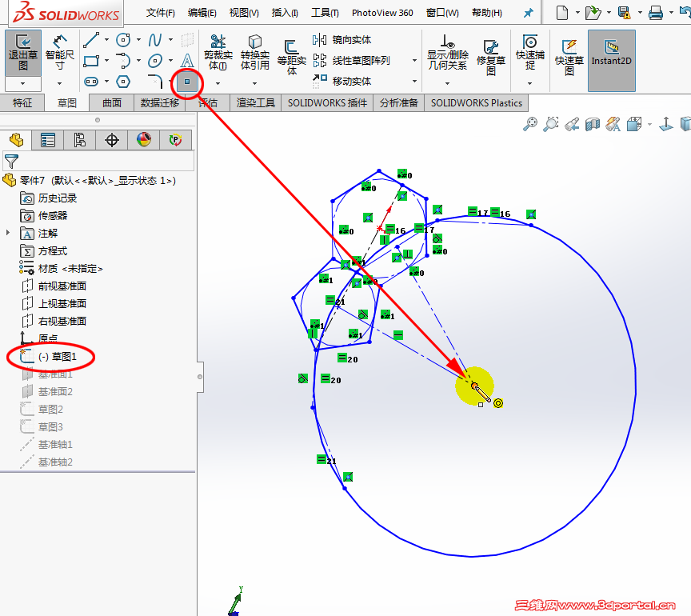The height and width of the screenshot is (616, 691).
Task: Click Repair Sketch (修复草图) tool
Action: coord(491,58)
